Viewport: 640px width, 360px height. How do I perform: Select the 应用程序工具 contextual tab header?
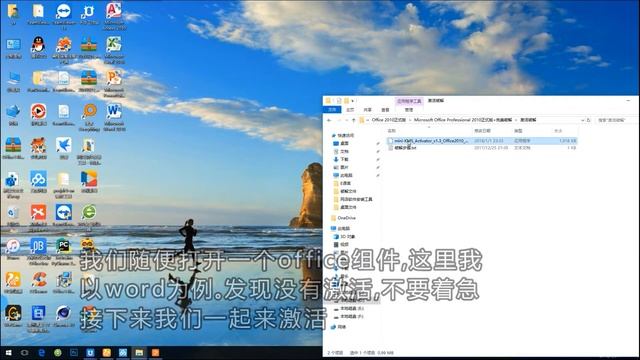409,101
